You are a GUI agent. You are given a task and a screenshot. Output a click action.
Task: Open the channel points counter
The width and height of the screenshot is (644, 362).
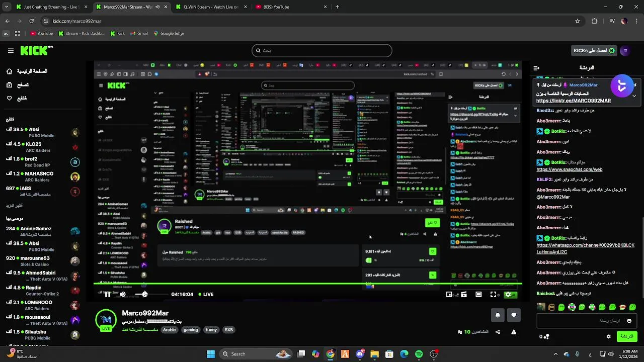click(x=544, y=336)
